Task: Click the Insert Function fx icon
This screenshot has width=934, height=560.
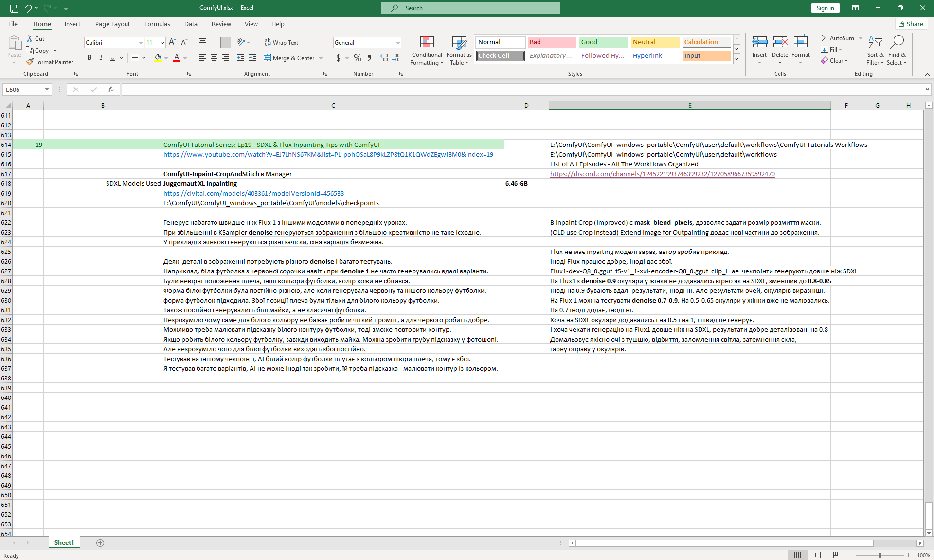Action: pyautogui.click(x=111, y=90)
